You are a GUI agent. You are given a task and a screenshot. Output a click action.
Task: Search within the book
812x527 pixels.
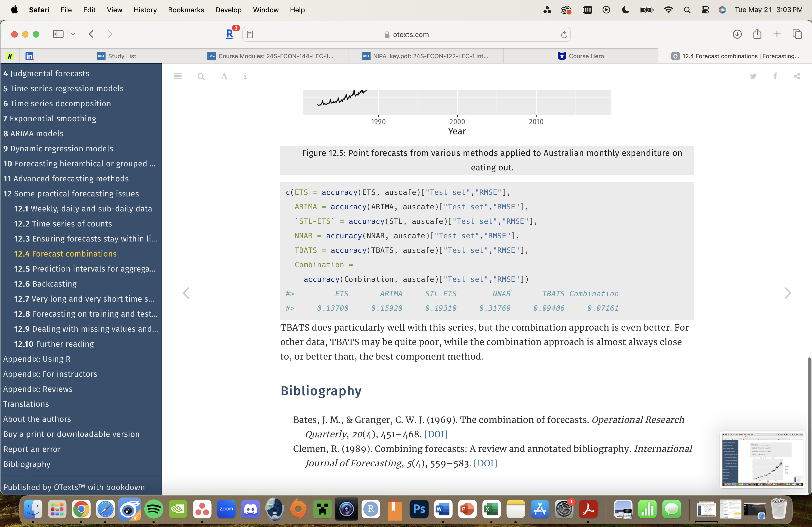coord(201,76)
